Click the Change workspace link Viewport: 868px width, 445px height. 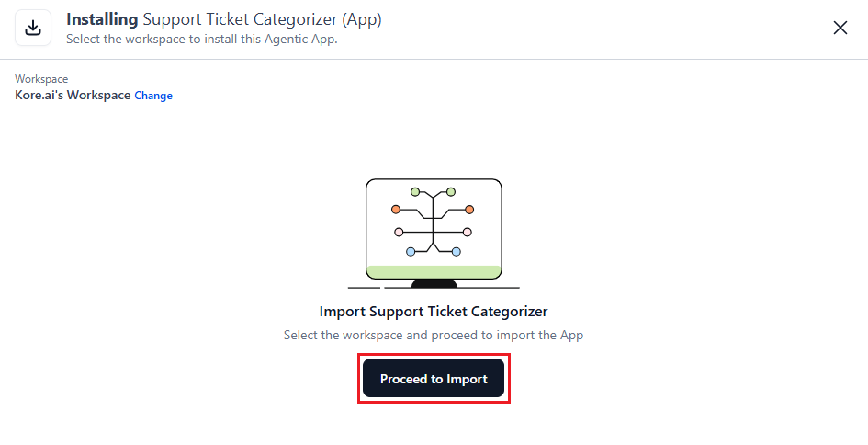[x=153, y=96]
